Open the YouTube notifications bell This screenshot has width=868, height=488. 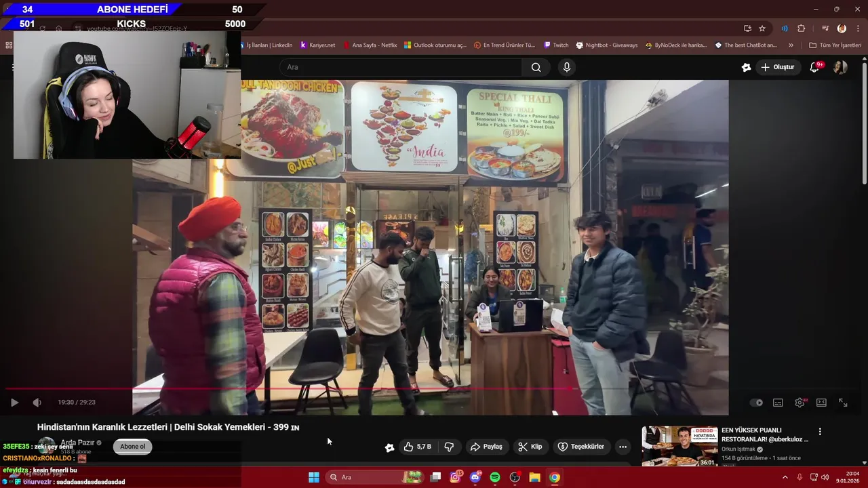pos(815,67)
